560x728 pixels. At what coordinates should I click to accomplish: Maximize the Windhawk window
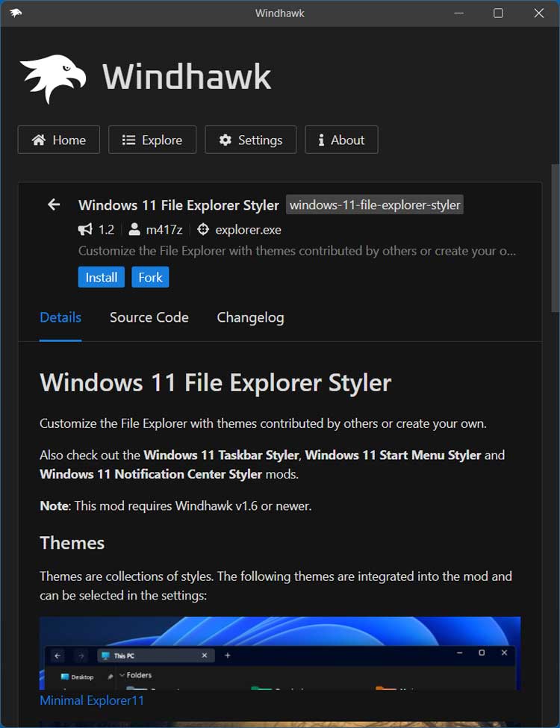(498, 13)
